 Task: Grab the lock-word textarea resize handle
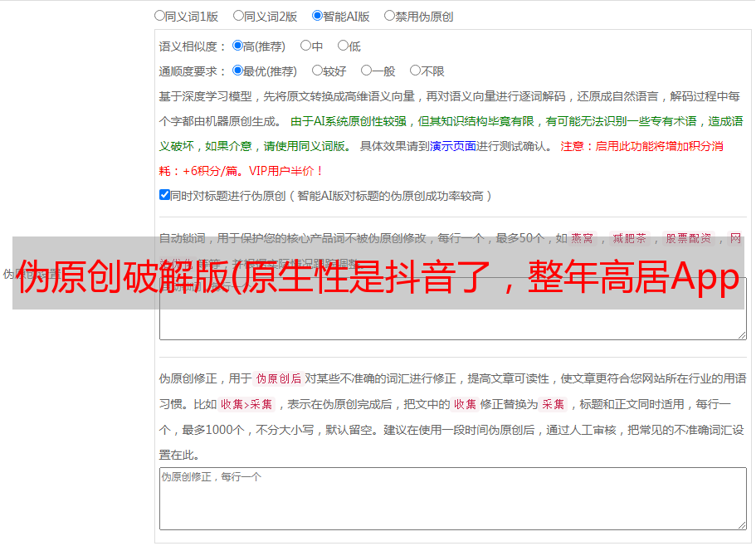coord(742,335)
